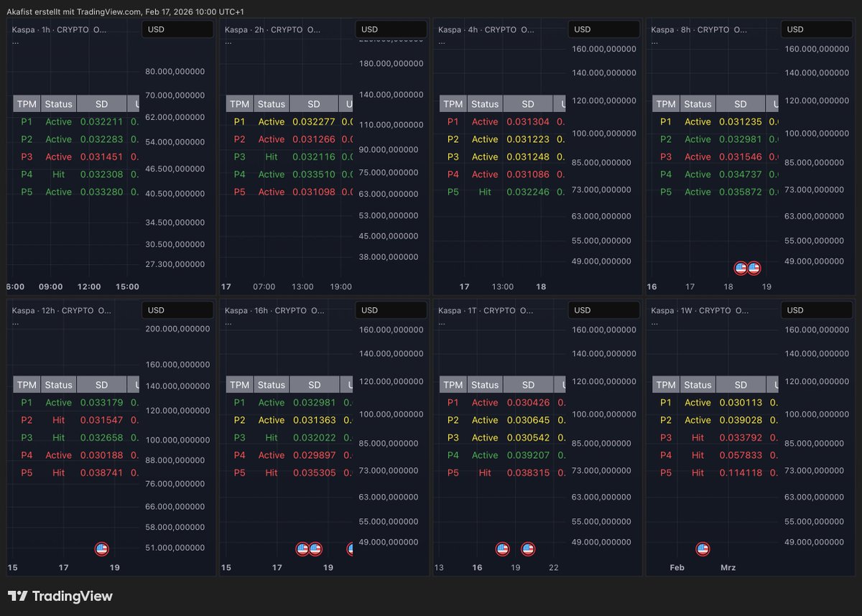The image size is (862, 616).
Task: Click the Status column header in the 2h chart table
Action: click(272, 104)
